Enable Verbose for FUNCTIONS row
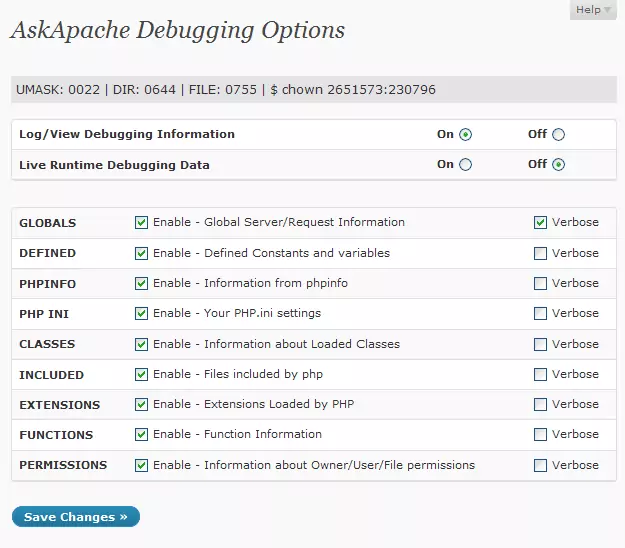 [x=541, y=435]
